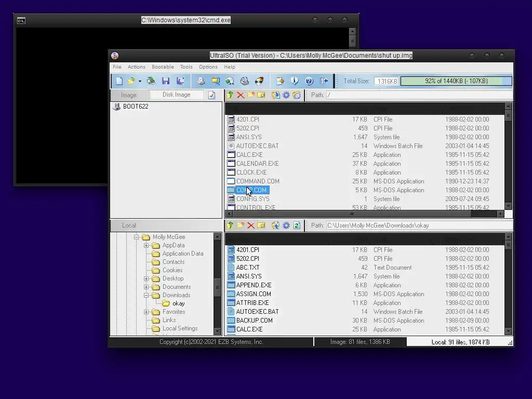Click Extract icon in image pane toolbar

(275, 95)
